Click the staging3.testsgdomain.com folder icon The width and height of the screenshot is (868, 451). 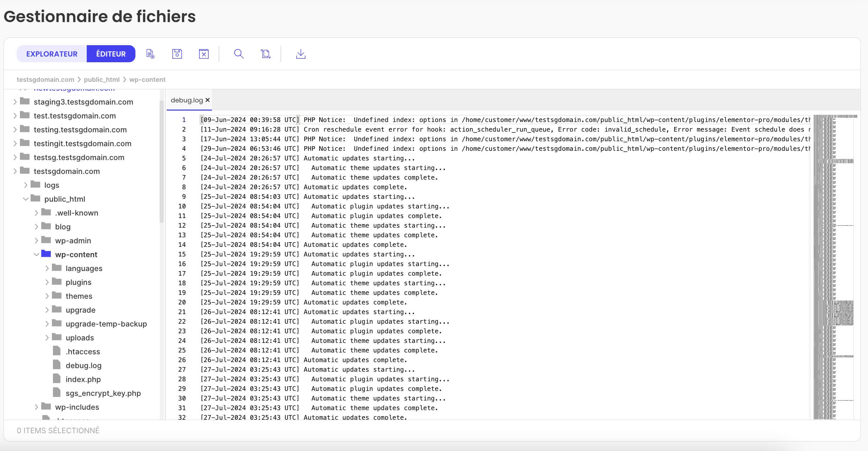(x=25, y=101)
